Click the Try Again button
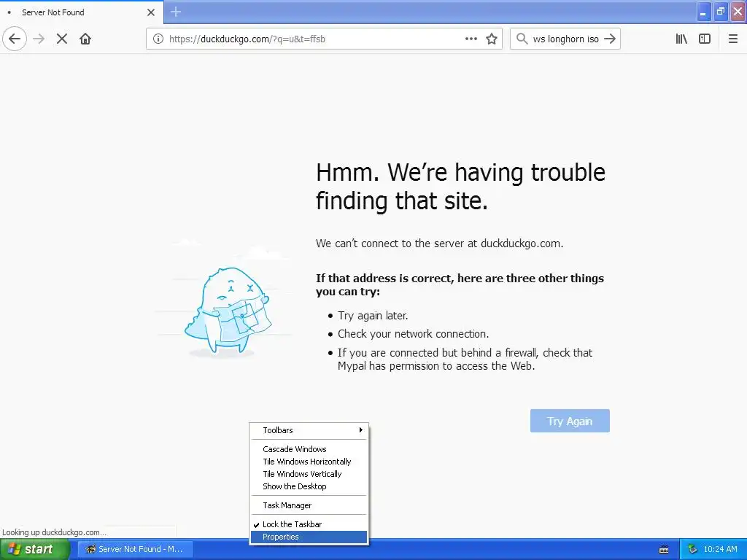This screenshot has height=560, width=747. (x=570, y=421)
